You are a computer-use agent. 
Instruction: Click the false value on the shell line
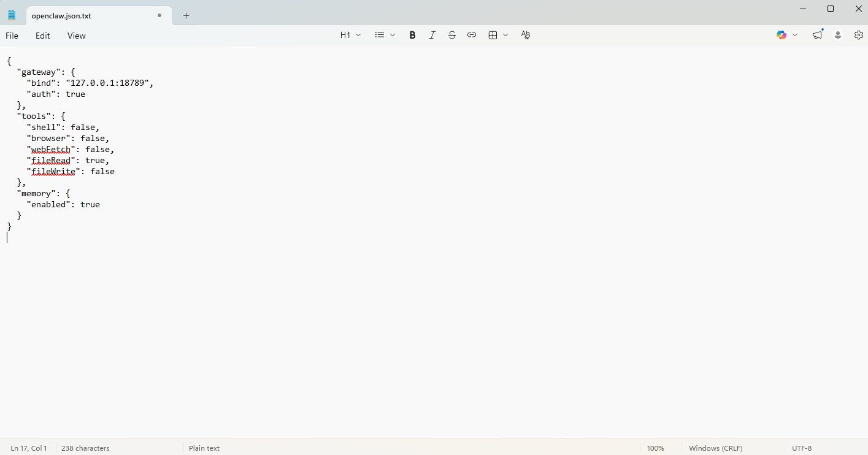[x=83, y=127]
